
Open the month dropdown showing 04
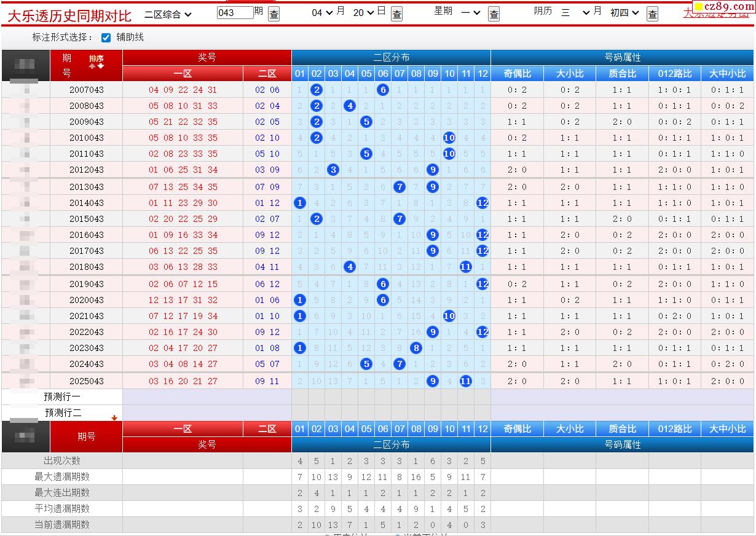(322, 13)
